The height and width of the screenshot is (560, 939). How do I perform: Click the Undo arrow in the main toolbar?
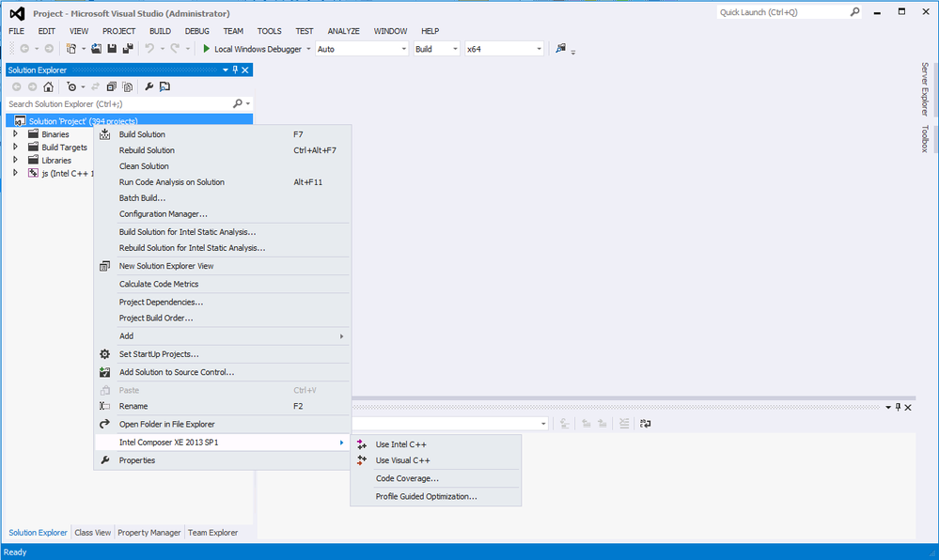pos(149,49)
